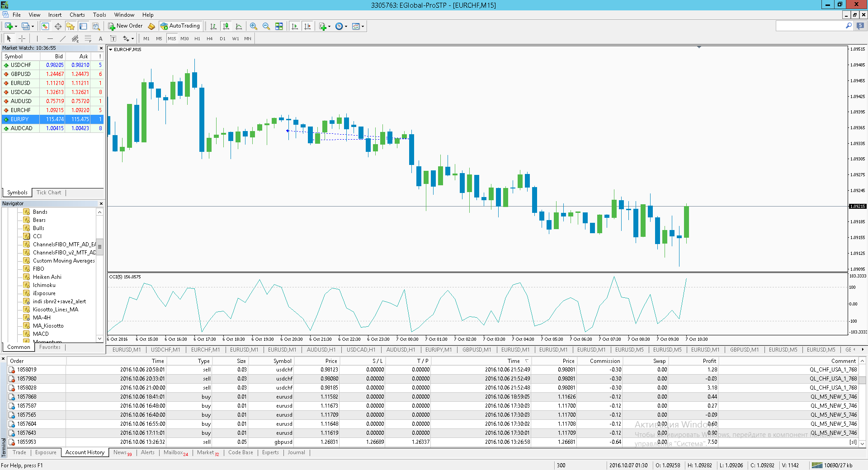Select the Fibonacci retracement drawing tool
This screenshot has height=470, width=868.
(88, 39)
